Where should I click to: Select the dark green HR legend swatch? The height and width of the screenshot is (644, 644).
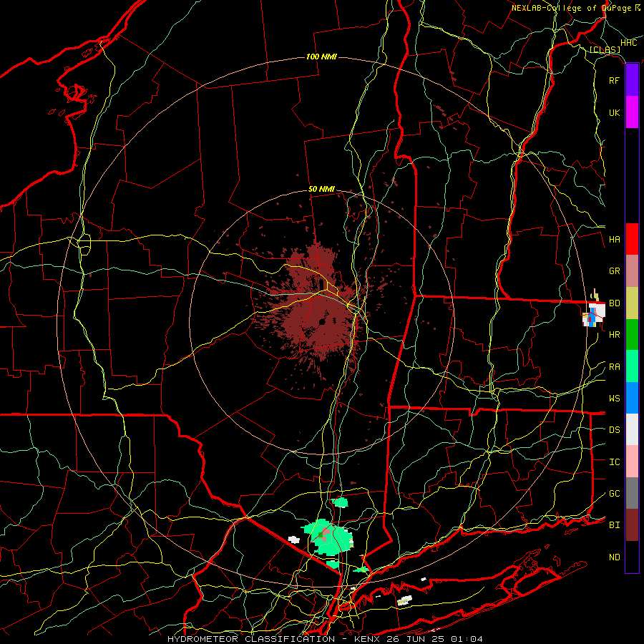click(632, 335)
